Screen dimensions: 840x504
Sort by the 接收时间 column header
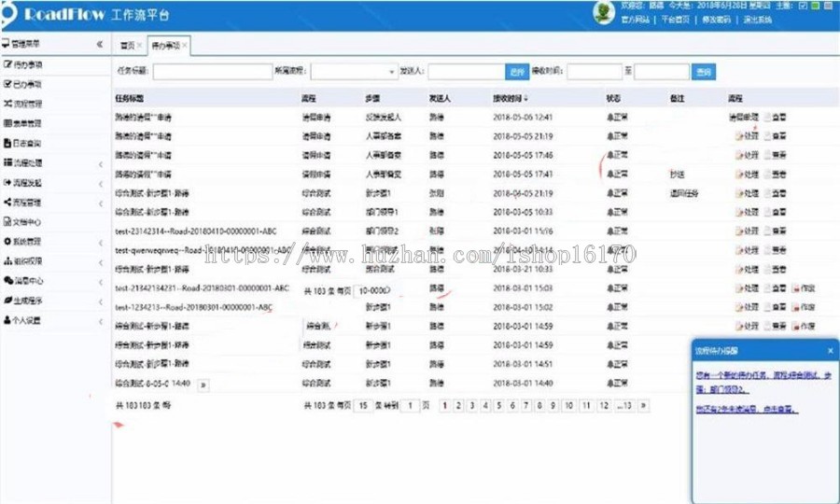tap(511, 98)
